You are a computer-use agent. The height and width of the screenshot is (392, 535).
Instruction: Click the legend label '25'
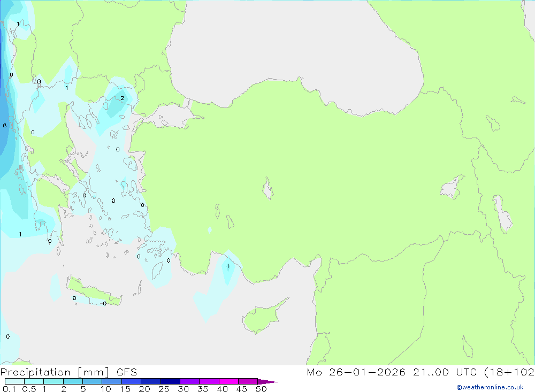tap(164, 389)
